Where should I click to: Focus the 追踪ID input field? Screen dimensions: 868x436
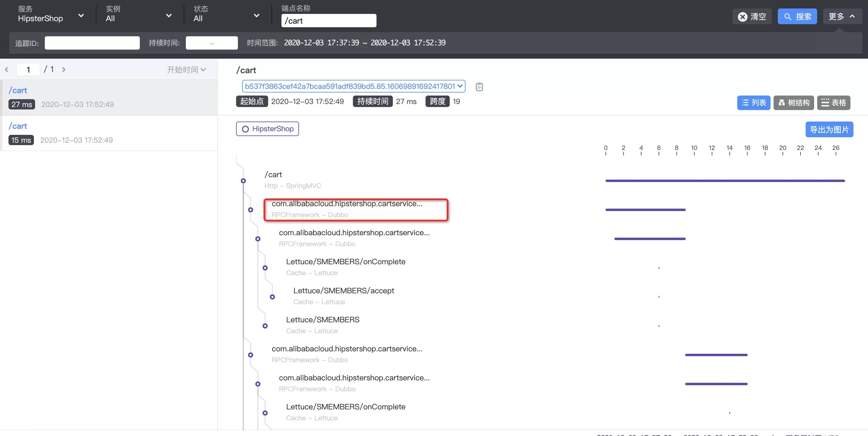point(92,43)
